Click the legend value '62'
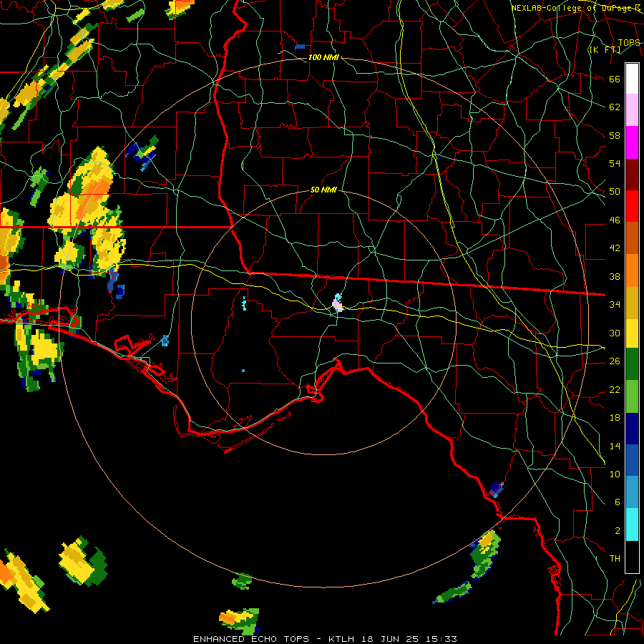644x644 pixels. point(615,107)
